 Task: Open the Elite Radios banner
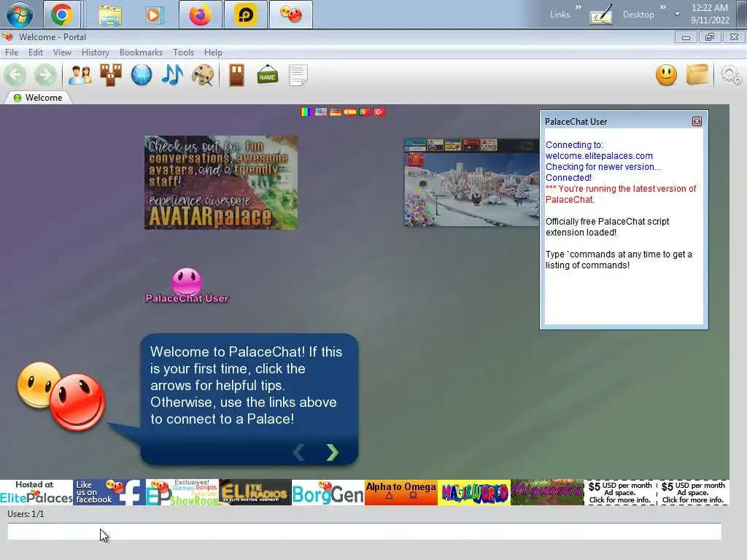255,492
